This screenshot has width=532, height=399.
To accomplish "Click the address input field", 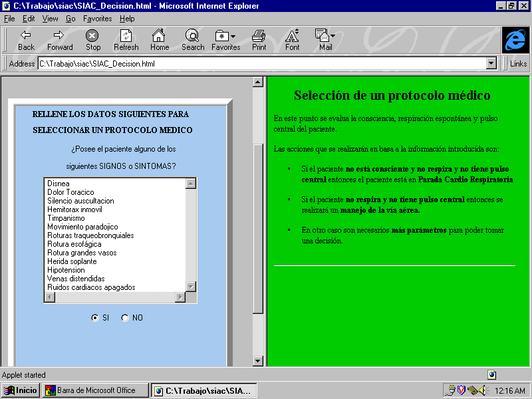I will coord(259,64).
